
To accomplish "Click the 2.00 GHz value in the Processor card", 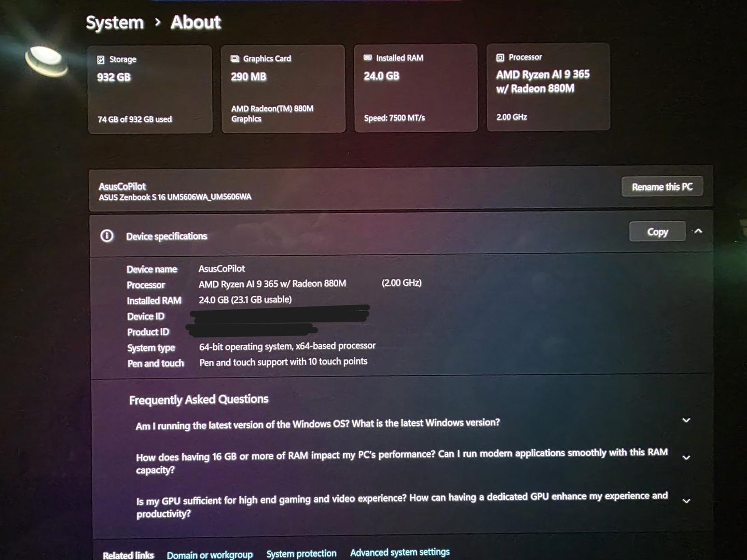I will tap(511, 117).
